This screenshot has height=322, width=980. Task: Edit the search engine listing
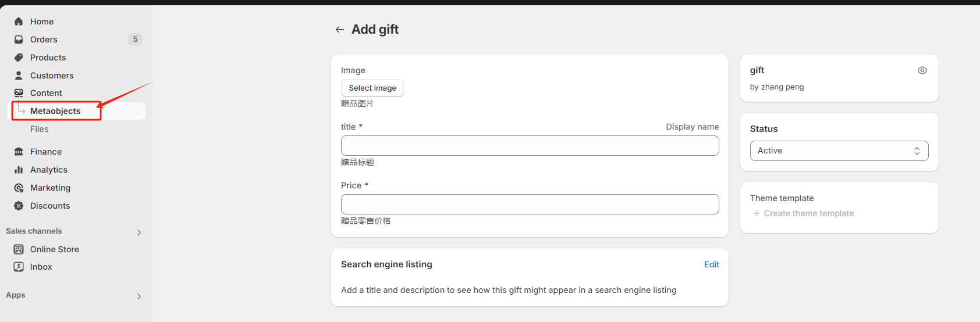point(711,264)
